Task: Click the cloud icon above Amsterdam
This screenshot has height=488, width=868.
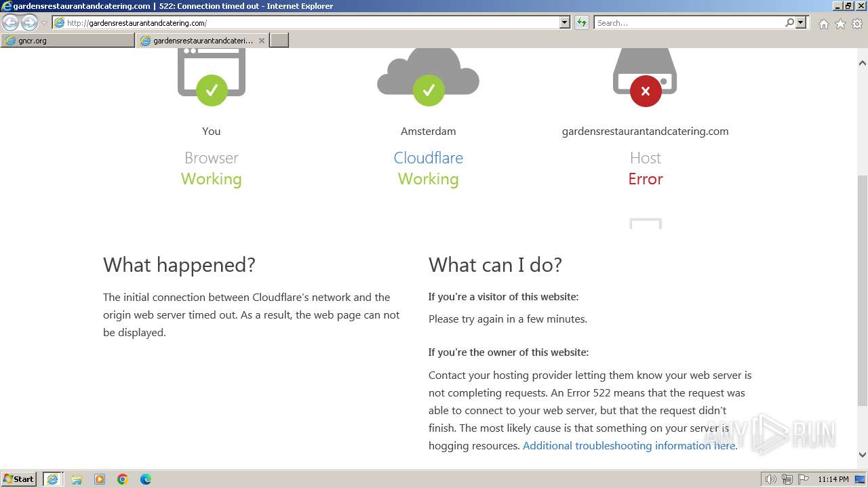Action: pyautogui.click(x=429, y=77)
